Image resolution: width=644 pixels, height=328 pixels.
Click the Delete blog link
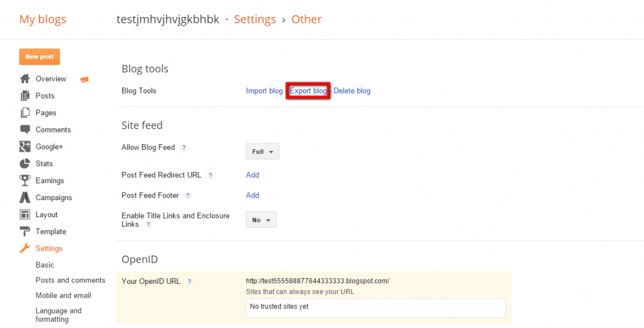(x=352, y=91)
